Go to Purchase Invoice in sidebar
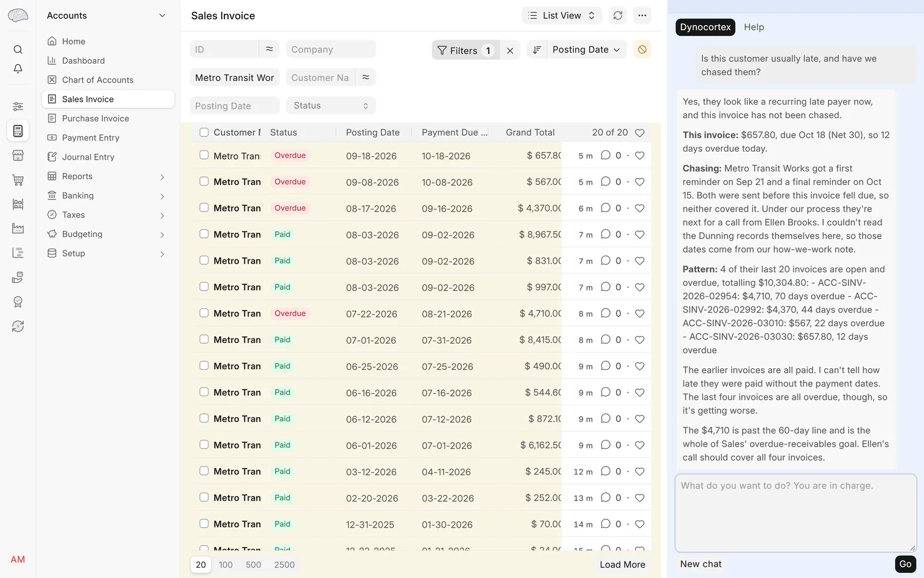 point(107,118)
